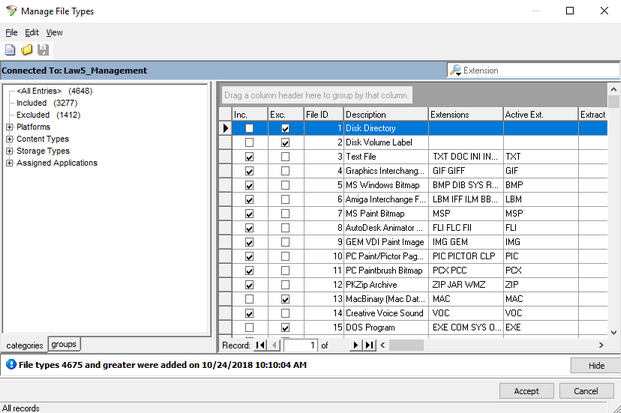Click the PIC PICTOR CLP extensions cell

(466, 257)
